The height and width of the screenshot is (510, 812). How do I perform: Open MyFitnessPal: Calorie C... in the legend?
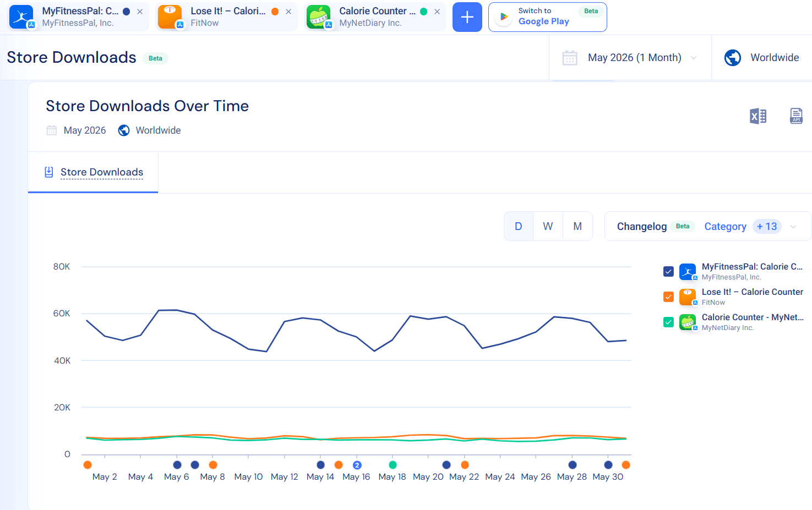[x=752, y=267]
